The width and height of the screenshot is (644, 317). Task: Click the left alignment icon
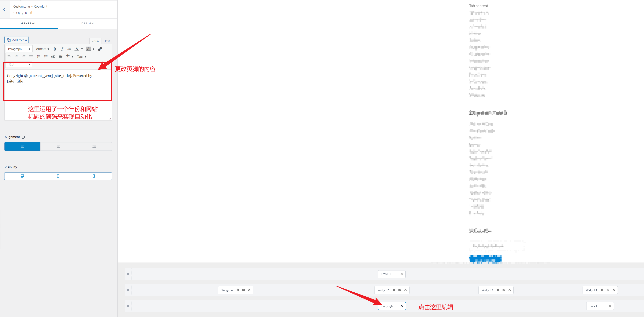[x=22, y=146]
